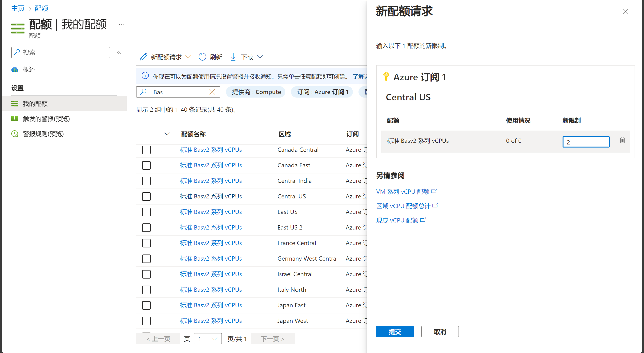The height and width of the screenshot is (353, 644).
Task: Select checkbox for Germany West Central row
Action: 146,259
